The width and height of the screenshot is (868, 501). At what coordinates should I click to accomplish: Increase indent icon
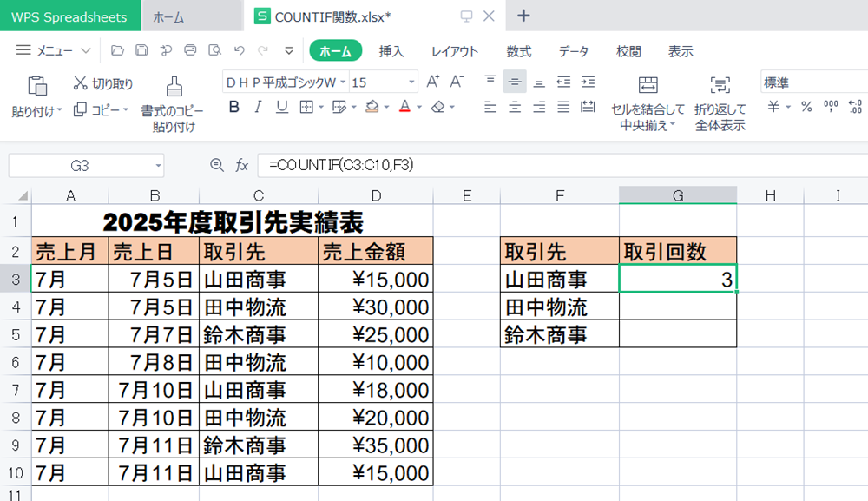[588, 82]
